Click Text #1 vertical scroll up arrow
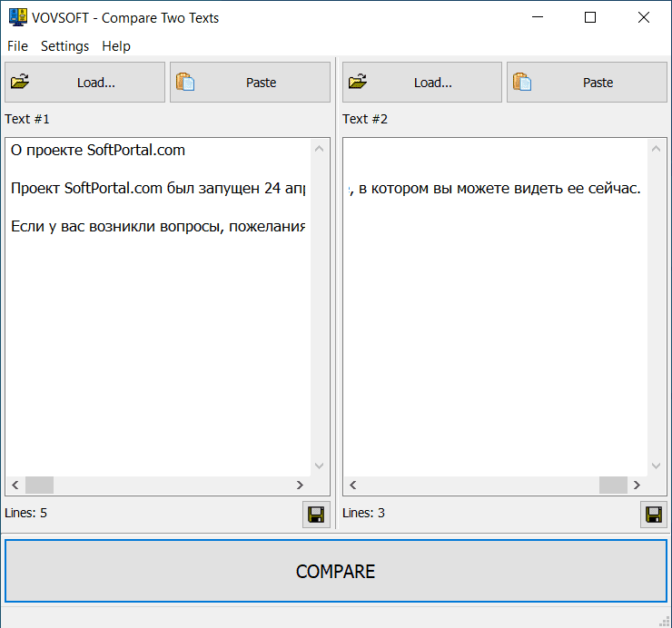672x628 pixels. (320, 149)
